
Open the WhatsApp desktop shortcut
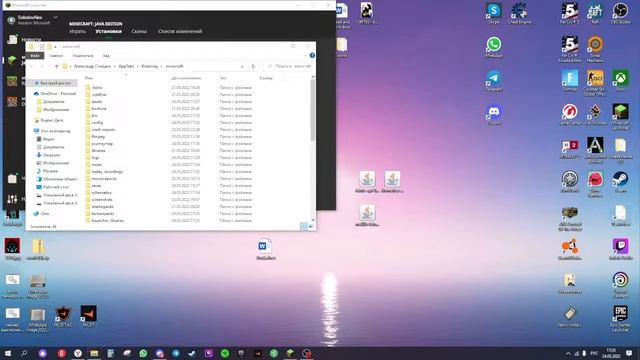(494, 47)
